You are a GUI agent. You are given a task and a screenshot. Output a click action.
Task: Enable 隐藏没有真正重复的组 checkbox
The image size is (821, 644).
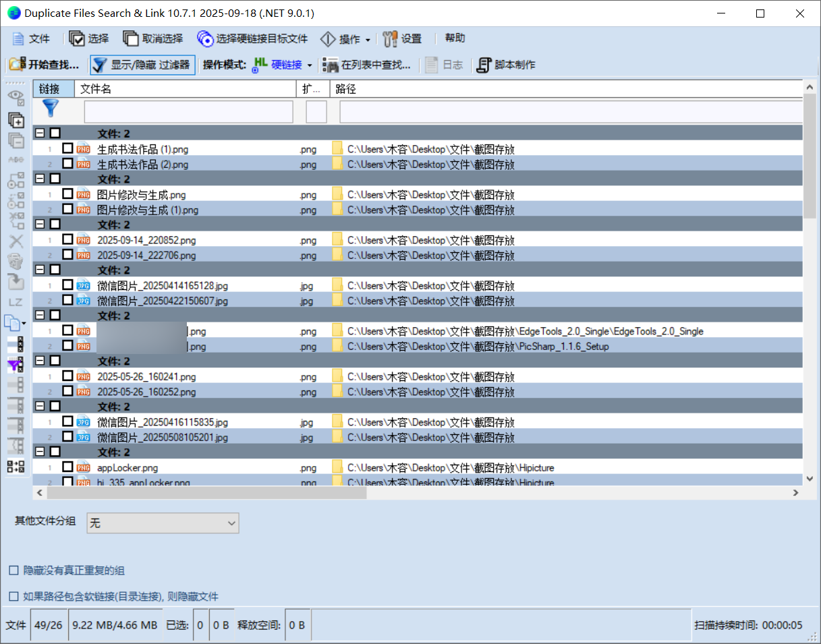tap(13, 570)
